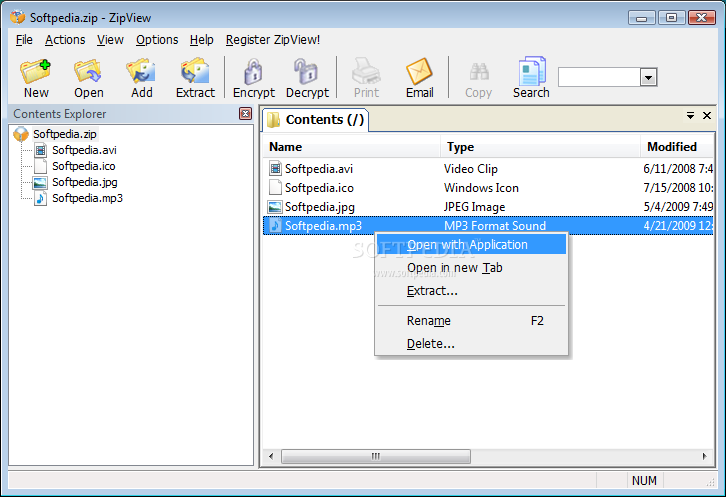Select Softpedia.zip root node in tree
The width and height of the screenshot is (726, 497).
pos(65,134)
